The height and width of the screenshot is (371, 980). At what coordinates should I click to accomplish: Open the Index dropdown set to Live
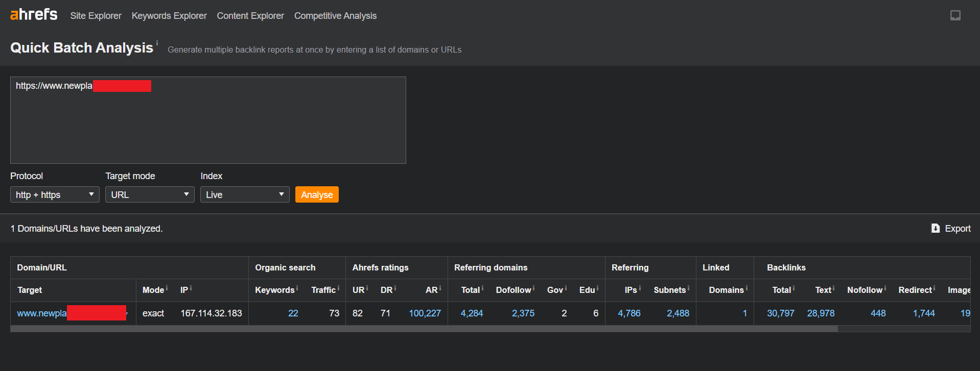tap(245, 194)
